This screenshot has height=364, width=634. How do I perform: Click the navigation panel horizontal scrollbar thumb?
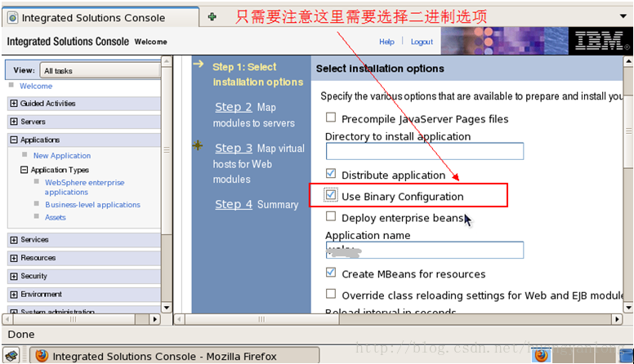point(74,319)
